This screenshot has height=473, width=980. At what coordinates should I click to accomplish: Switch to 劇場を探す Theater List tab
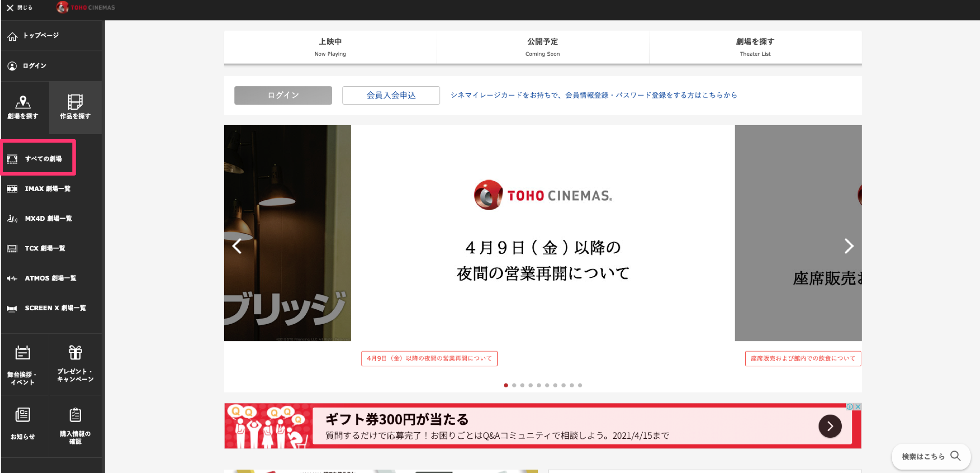755,47
